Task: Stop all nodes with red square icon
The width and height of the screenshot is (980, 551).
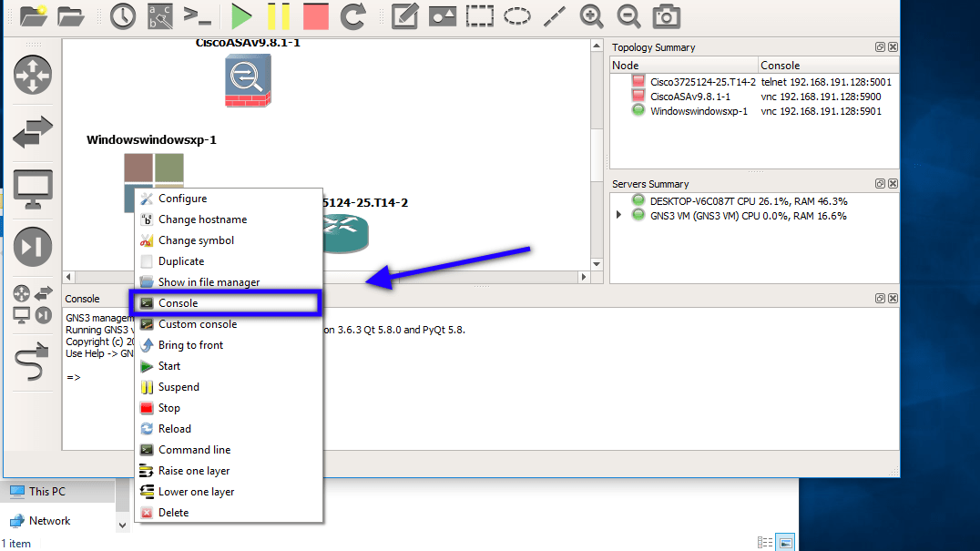Action: [316, 16]
